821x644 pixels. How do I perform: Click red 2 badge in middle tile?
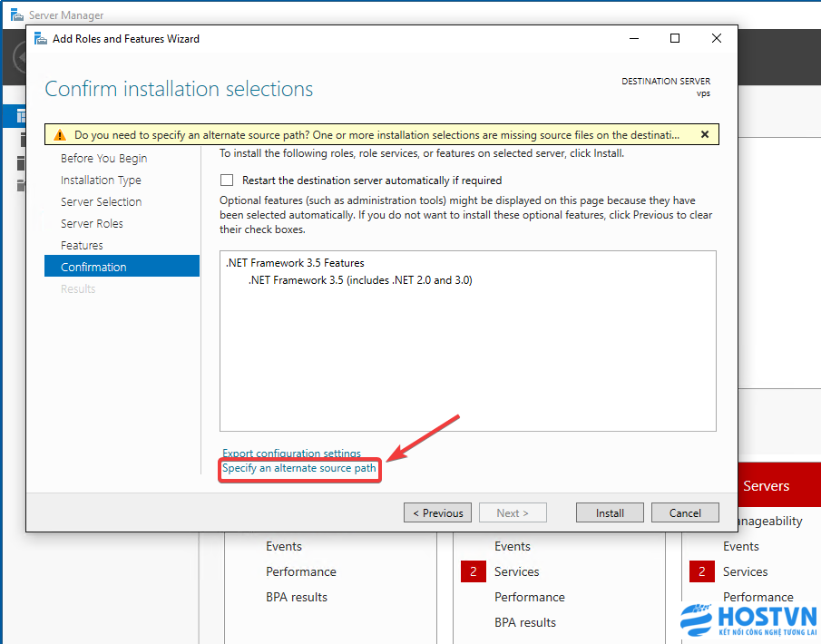[474, 571]
